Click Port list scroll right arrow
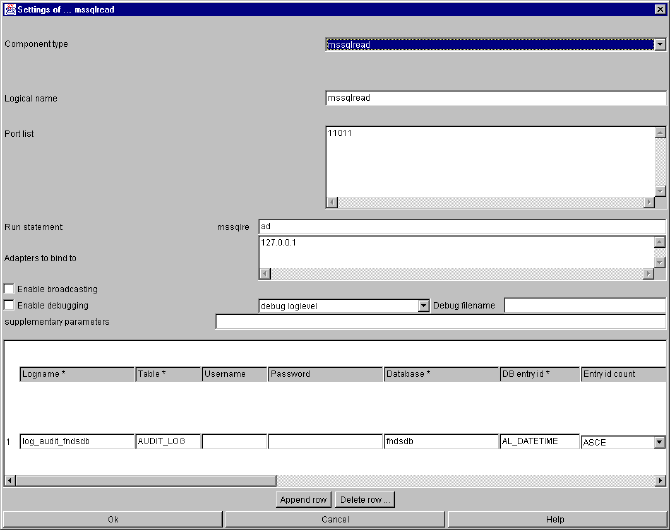 649,202
